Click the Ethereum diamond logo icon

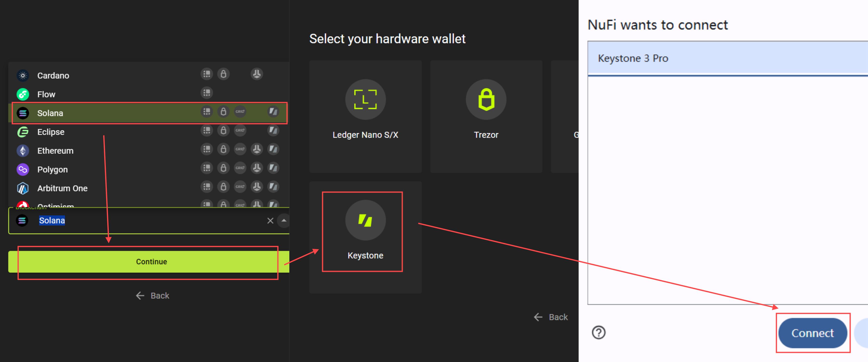pyautogui.click(x=23, y=150)
